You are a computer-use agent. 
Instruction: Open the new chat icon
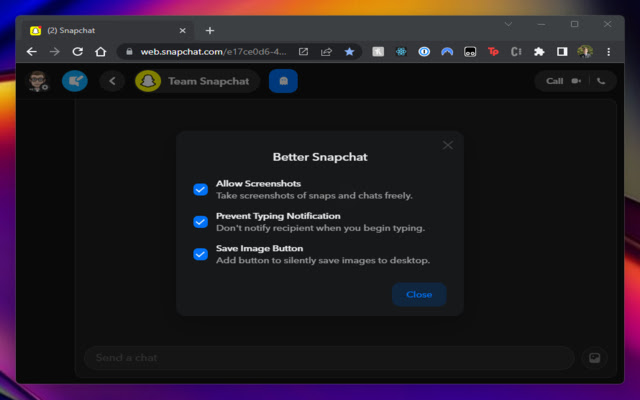pos(75,81)
